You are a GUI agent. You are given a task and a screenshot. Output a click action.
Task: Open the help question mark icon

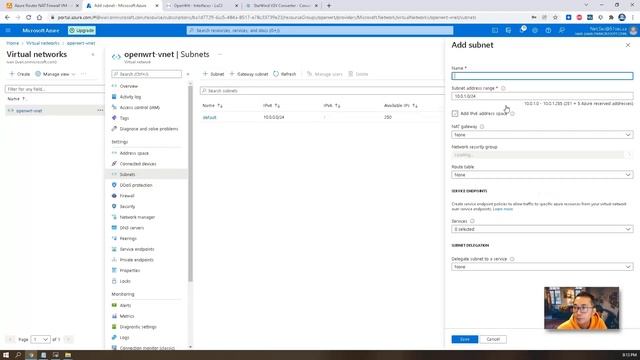[x=548, y=30]
